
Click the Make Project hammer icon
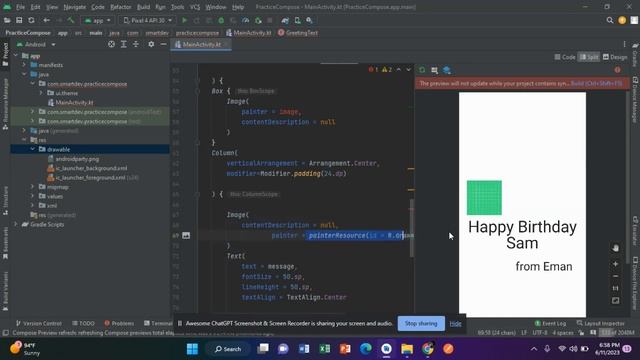[71, 20]
